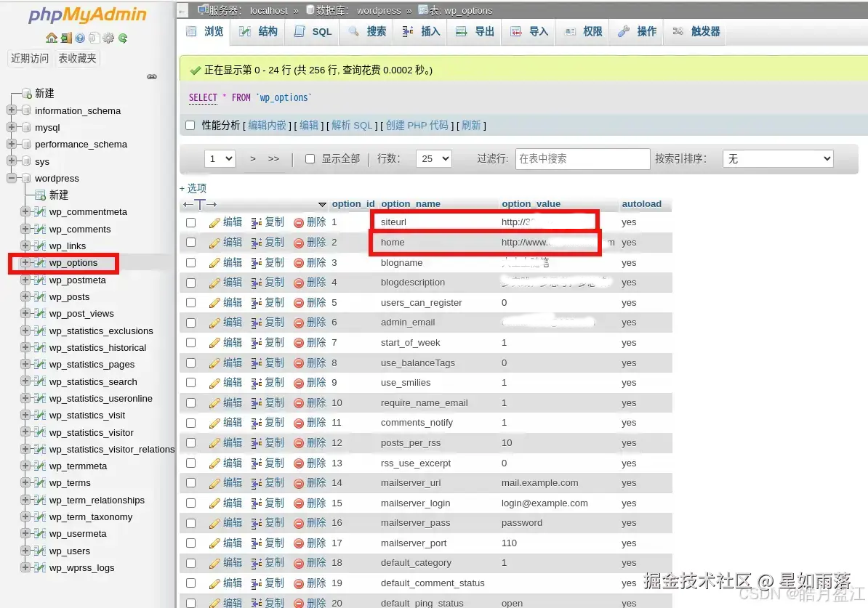Expand the wp_commentmeta table node
Image resolution: width=868 pixels, height=608 pixels.
click(x=25, y=211)
